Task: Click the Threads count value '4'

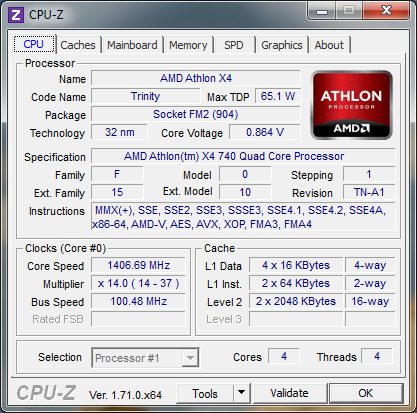Action: 377,357
